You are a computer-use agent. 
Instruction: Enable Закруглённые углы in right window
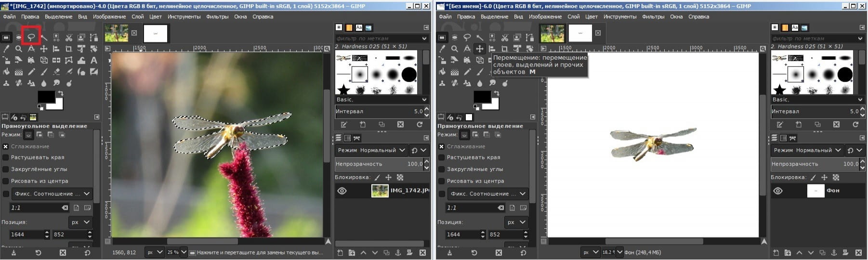(441, 169)
